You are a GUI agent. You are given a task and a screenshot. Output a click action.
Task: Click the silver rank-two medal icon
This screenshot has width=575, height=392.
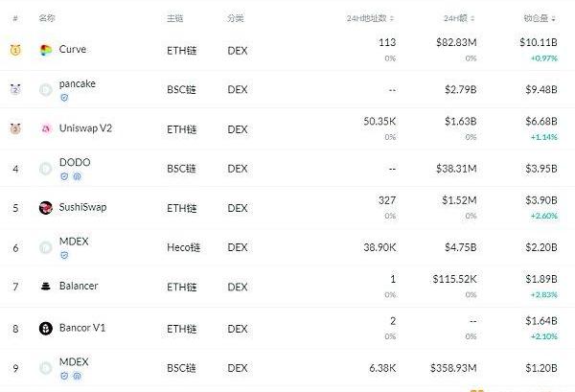click(15, 89)
